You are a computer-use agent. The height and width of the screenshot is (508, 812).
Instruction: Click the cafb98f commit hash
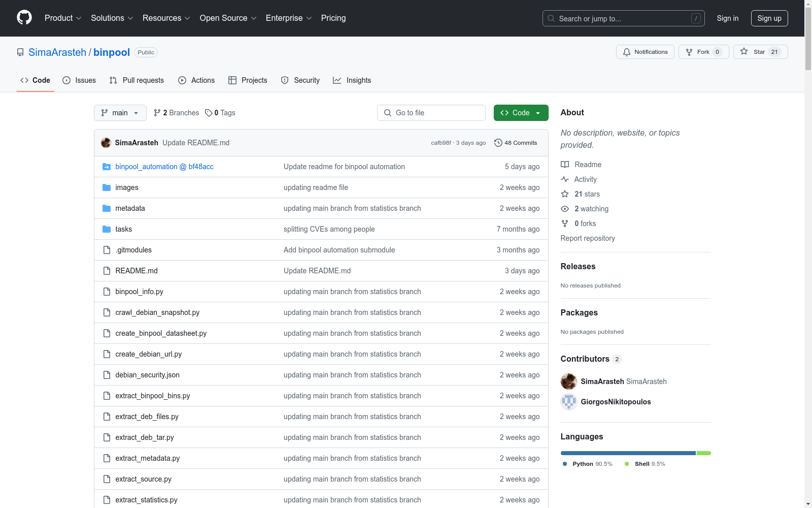tap(441, 143)
